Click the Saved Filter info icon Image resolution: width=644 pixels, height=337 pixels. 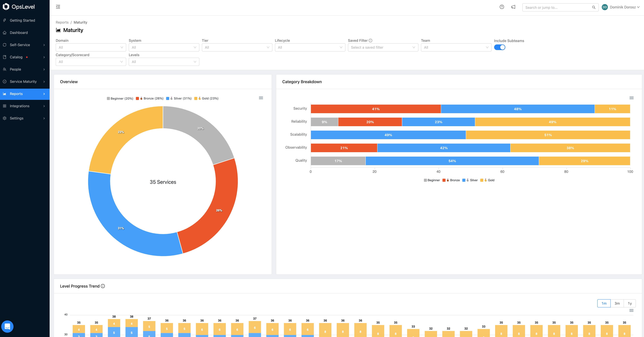coord(370,41)
